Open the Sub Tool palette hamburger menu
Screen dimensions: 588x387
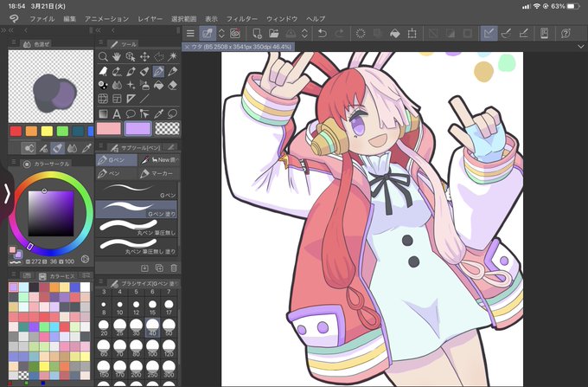coord(101,145)
